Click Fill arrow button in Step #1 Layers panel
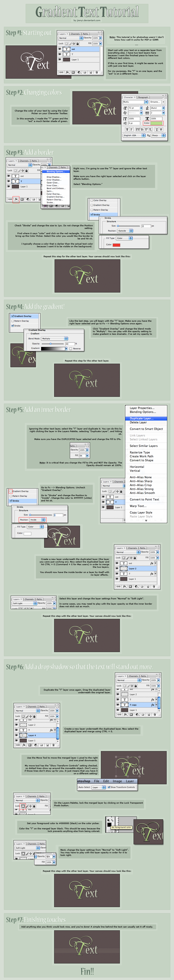174x980 pixels. 101,44
